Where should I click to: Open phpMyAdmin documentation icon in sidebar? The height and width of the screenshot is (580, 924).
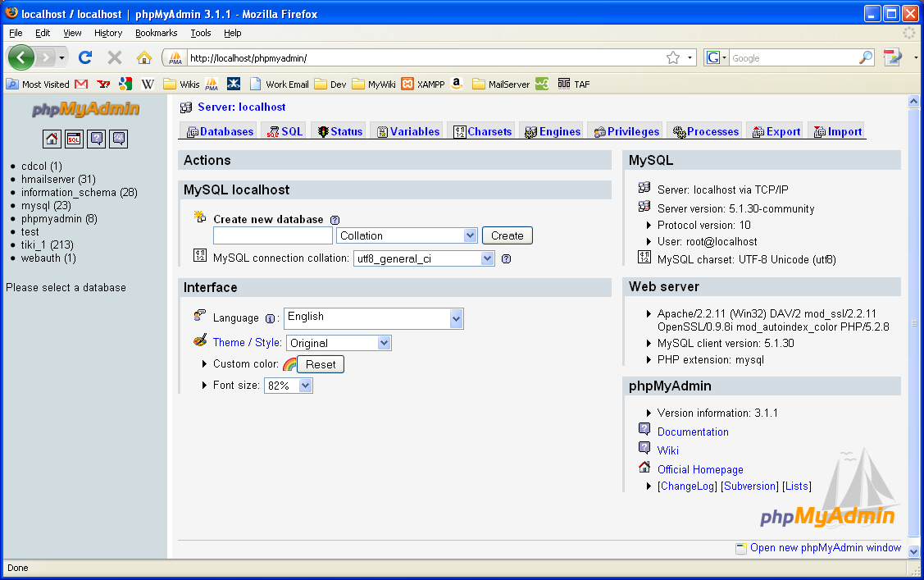97,139
